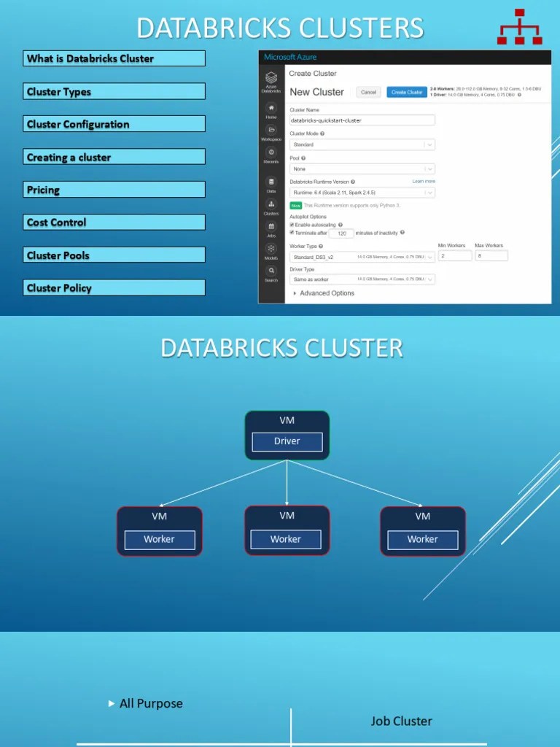
Task: Open the Workspace sidebar icon
Action: click(271, 130)
